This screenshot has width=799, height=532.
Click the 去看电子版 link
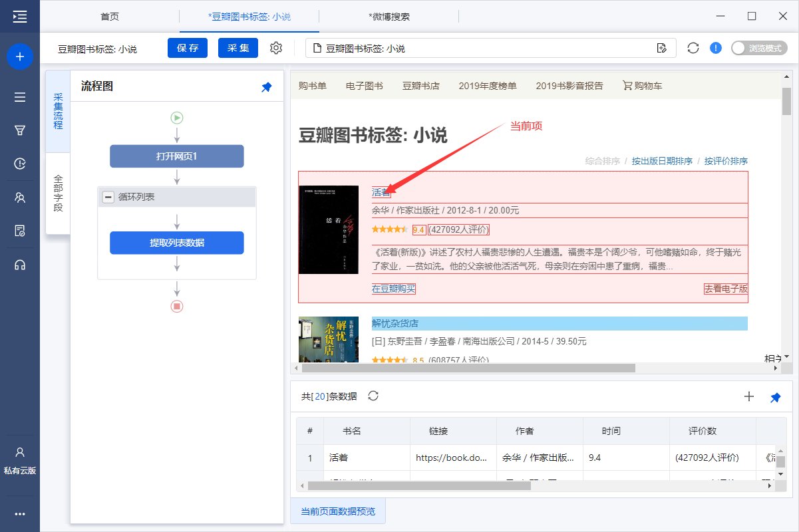click(x=726, y=289)
